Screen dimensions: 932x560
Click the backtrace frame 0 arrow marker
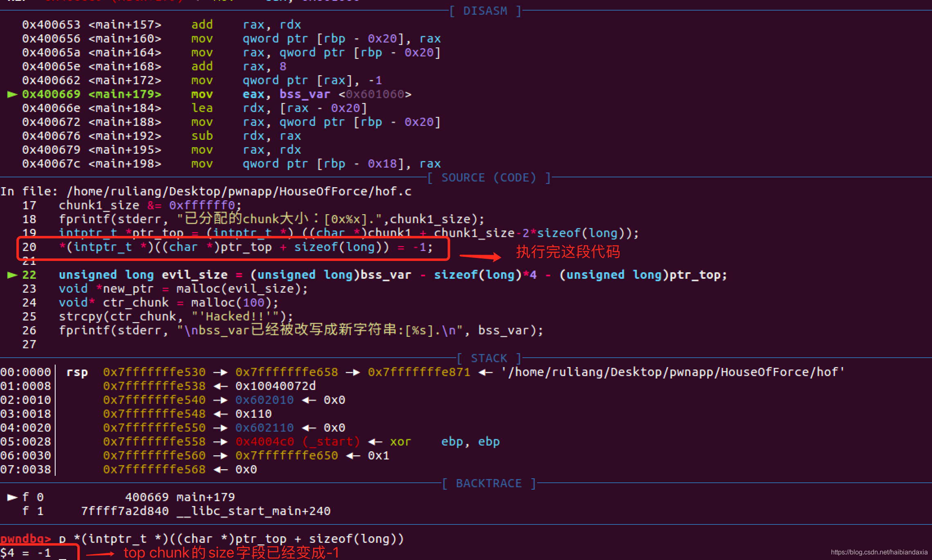point(12,497)
